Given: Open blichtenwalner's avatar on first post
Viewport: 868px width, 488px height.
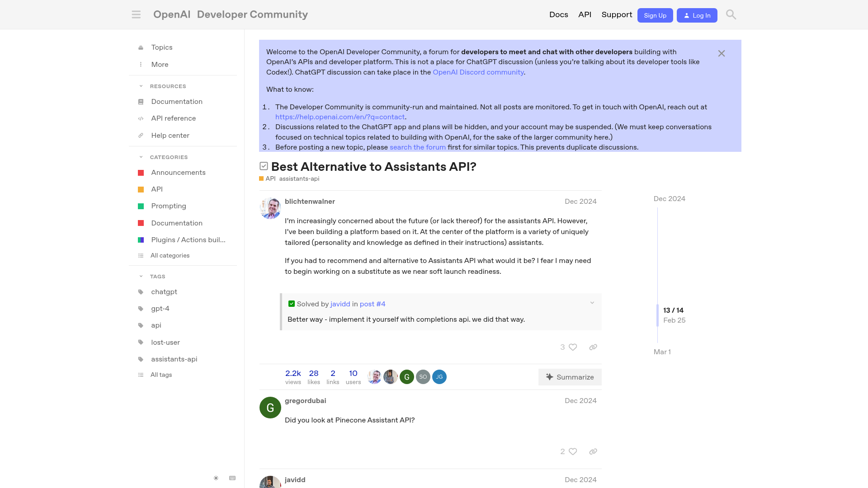Looking at the screenshot, I should pyautogui.click(x=270, y=208).
